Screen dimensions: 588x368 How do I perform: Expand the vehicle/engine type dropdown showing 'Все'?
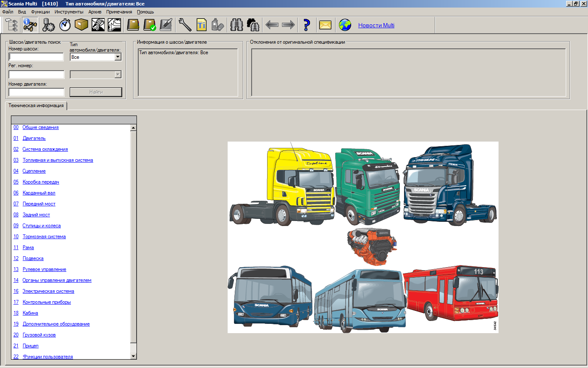pos(118,57)
